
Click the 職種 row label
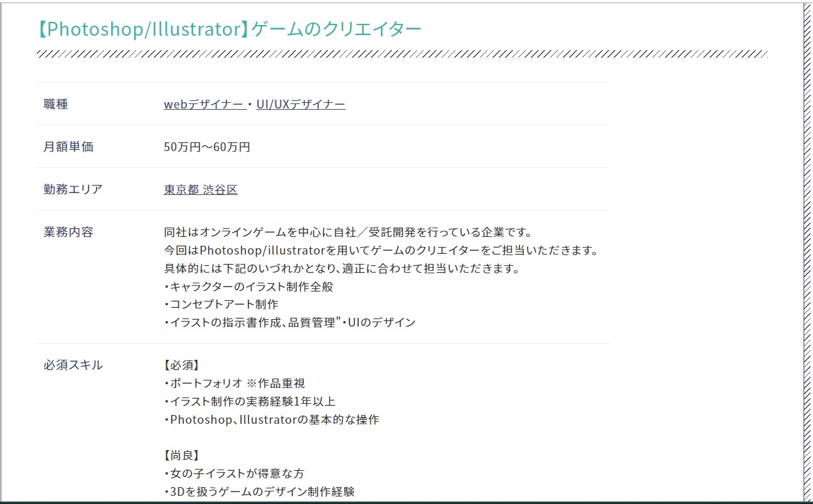point(56,104)
